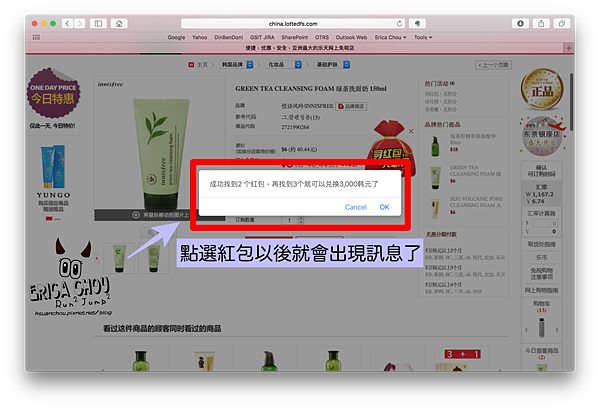
Task: Click the 确认可订购时间 sidebar button
Action: pyautogui.click(x=541, y=171)
